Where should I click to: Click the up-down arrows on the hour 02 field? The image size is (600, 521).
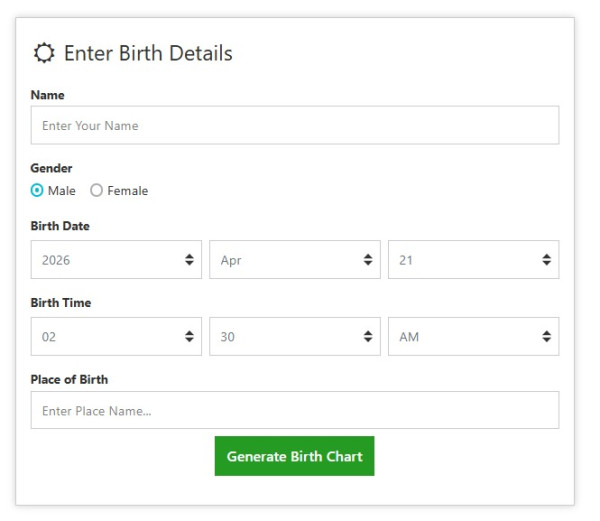(189, 337)
